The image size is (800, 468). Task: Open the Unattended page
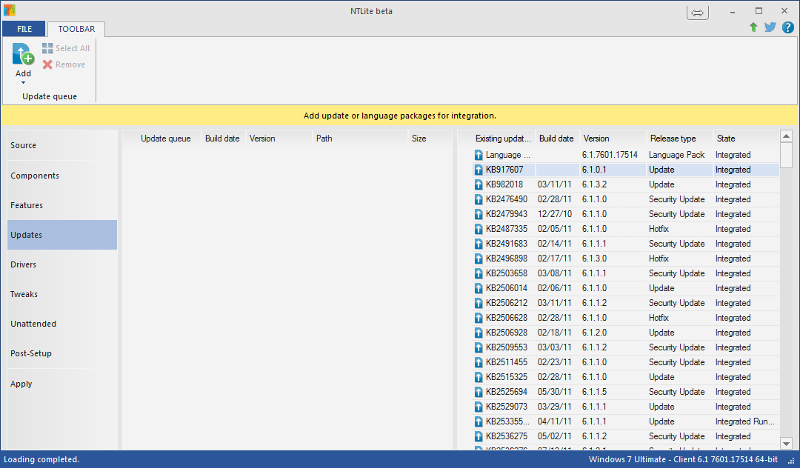click(62, 324)
